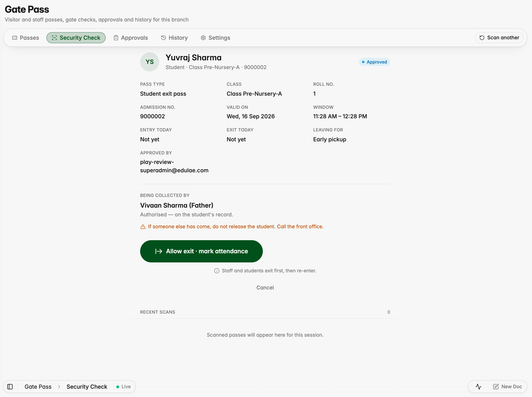This screenshot has height=397, width=532.
Task: Open the Passes tab
Action: pyautogui.click(x=25, y=38)
